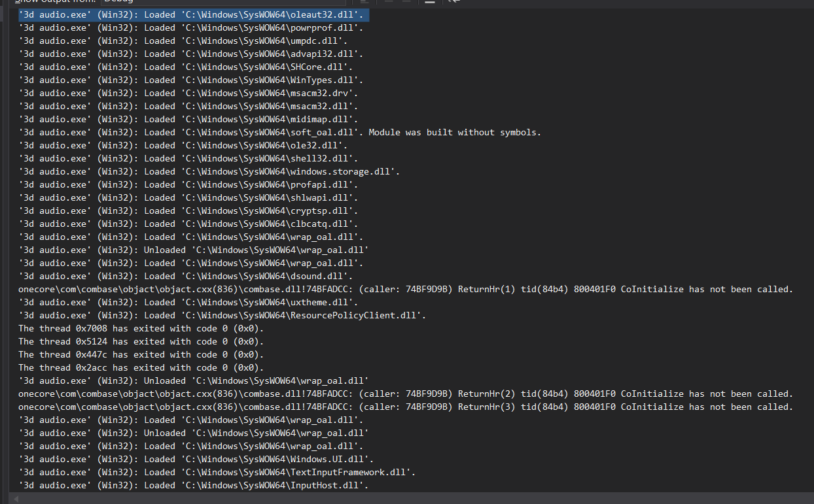Click the Clear All output icon
The image size is (814, 504).
pos(430,3)
